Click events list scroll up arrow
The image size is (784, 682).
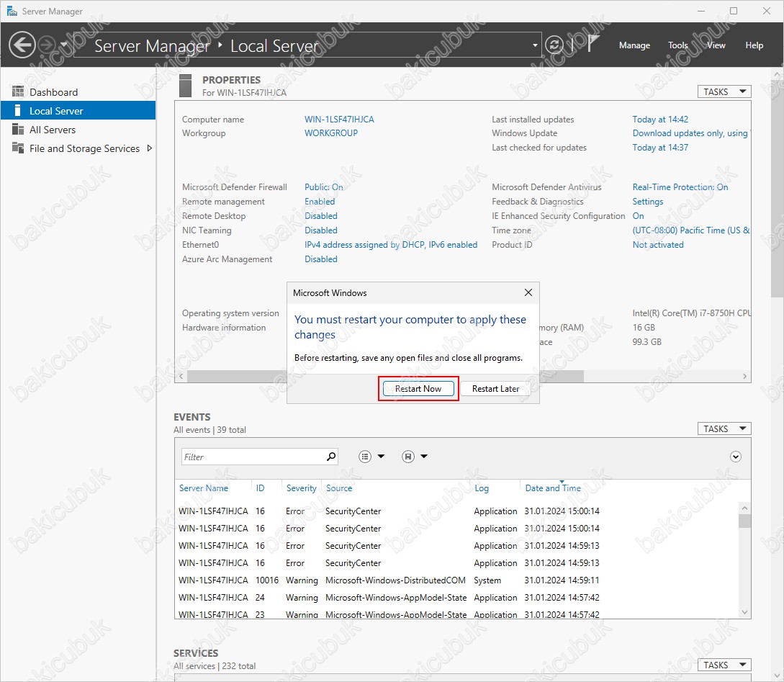pyautogui.click(x=744, y=508)
